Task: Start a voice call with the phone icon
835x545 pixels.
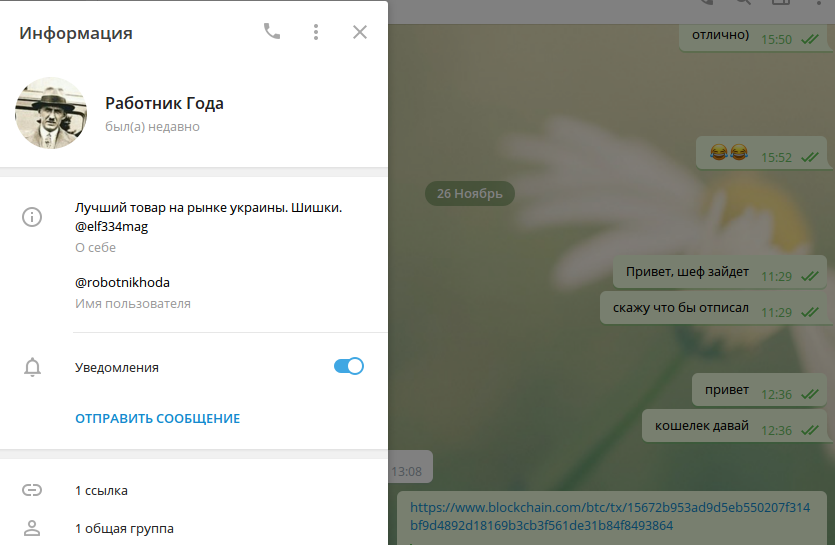Action: point(272,32)
